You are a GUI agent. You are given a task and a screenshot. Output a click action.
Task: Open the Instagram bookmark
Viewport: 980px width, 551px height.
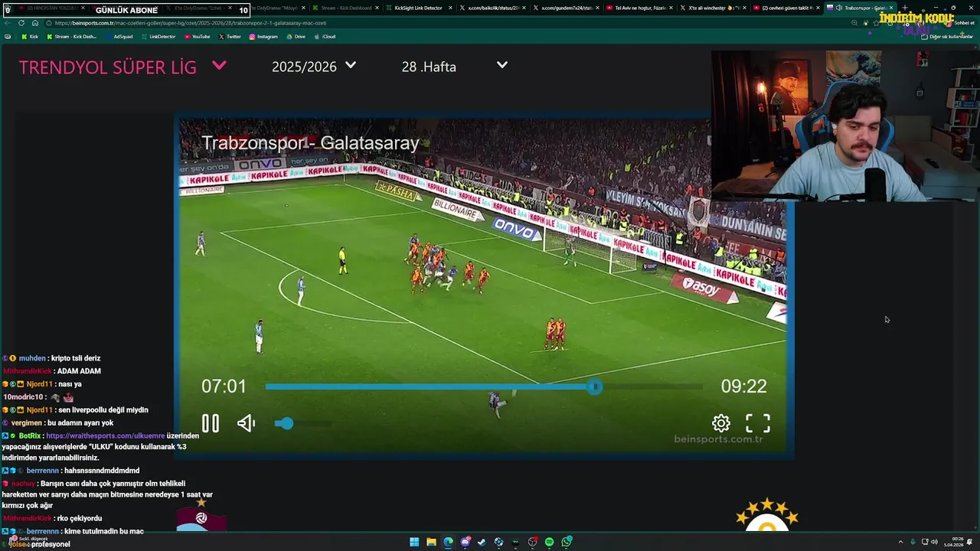(263, 36)
